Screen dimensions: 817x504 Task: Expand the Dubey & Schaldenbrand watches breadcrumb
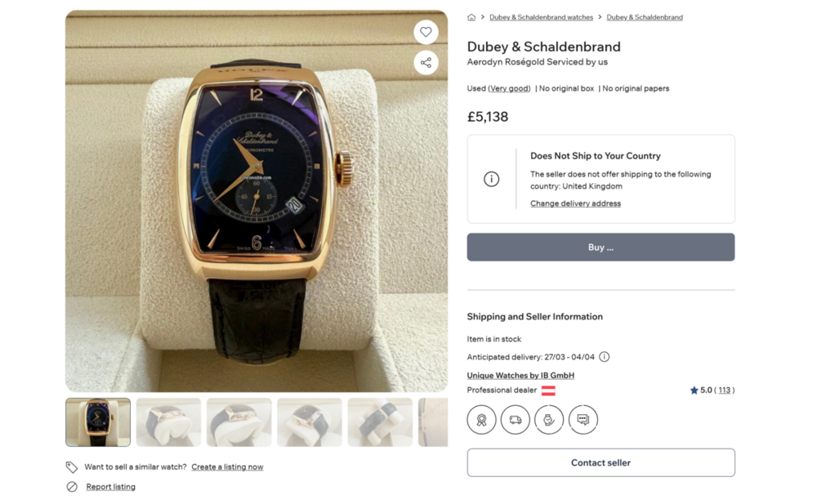click(x=541, y=16)
